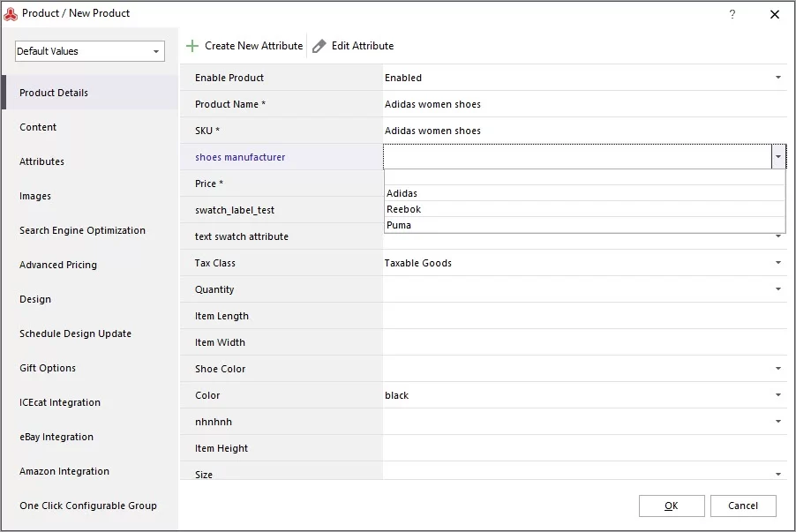Pick Puma from the manufacturer options

(x=585, y=225)
